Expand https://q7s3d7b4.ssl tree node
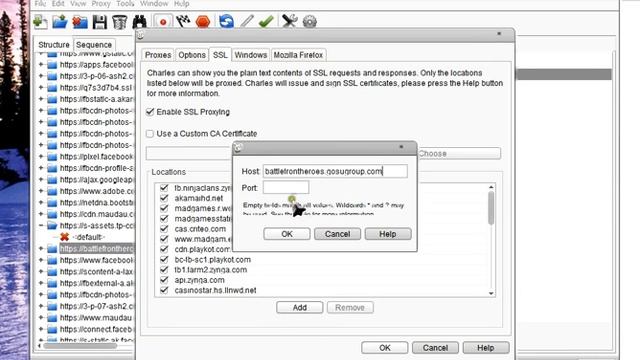Screen dimensions: 640x360 tap(41, 87)
